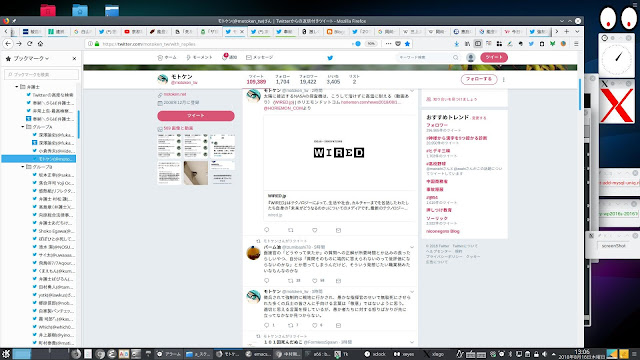Open the pink folder icon on the desktop
This screenshot has height=360, width=640.
48,10
